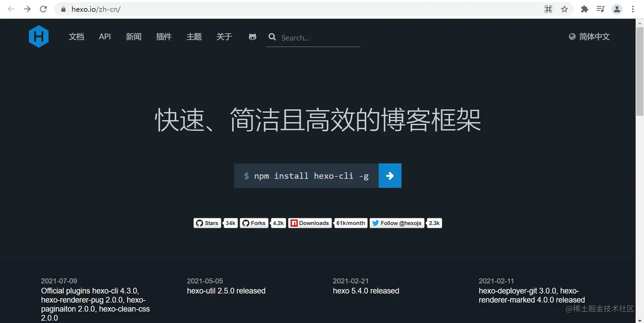Click the 2021-07-09 date text

tap(59, 281)
